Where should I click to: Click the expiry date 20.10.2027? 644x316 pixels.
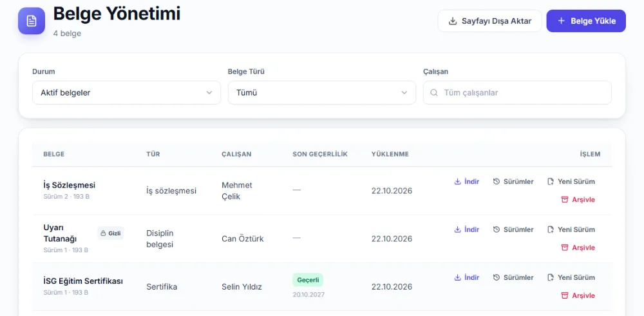coord(308,295)
